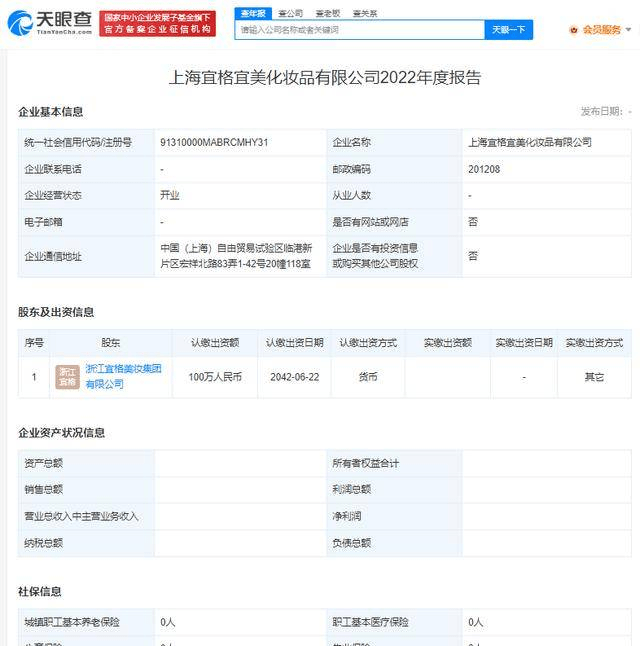Click the crown icon beside 会员服务
Viewport: 640px width, 646px height.
coord(574,30)
